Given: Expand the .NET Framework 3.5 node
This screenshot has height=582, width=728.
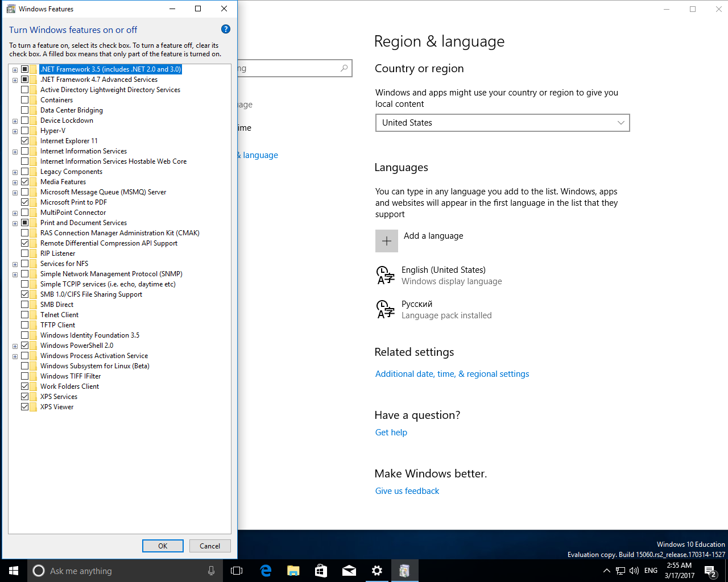Looking at the screenshot, I should (x=15, y=70).
